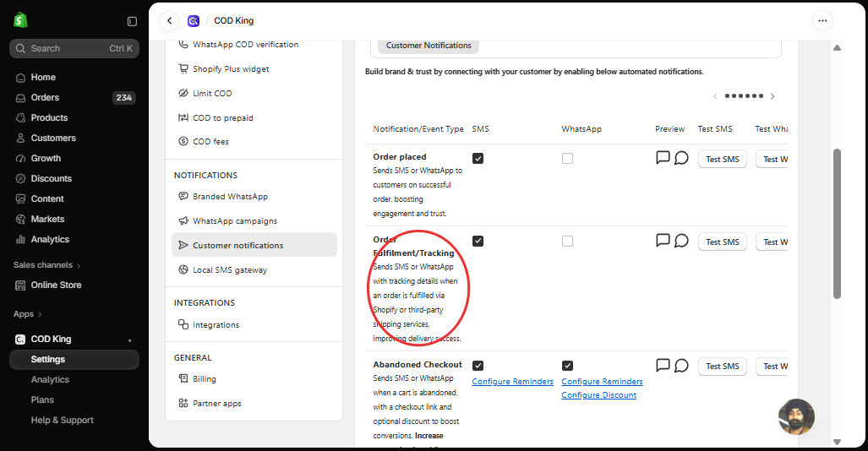Open Configure Reminders link under WhatsApp
The image size is (868, 451).
603,382
